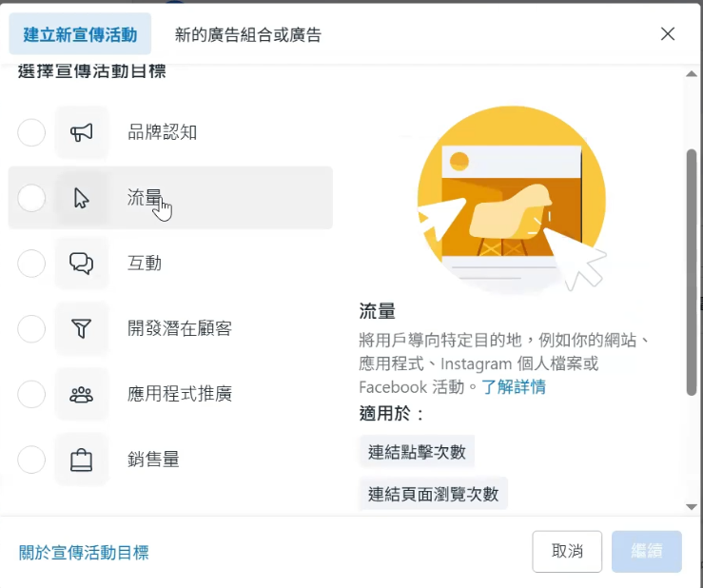
Task: Choose the 應用程式推廣 radio option
Action: tap(31, 394)
